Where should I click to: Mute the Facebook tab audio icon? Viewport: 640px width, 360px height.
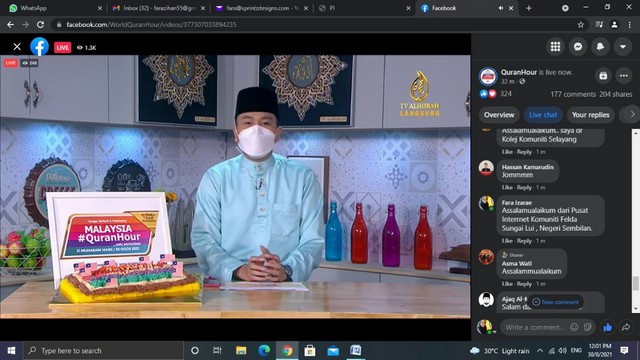pos(500,8)
